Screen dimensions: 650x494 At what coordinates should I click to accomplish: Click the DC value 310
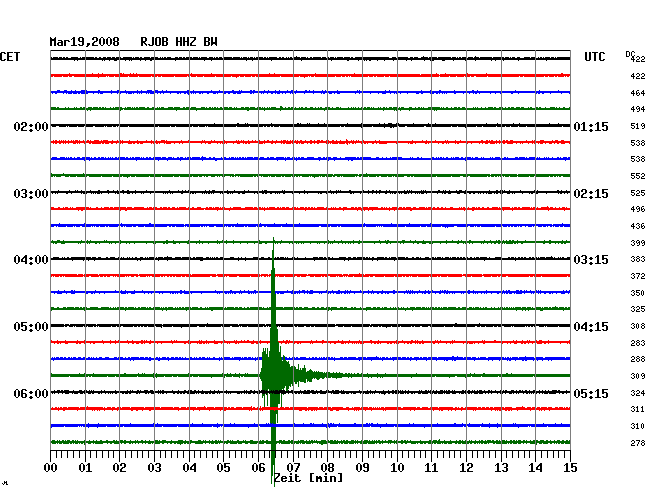[x=638, y=426]
